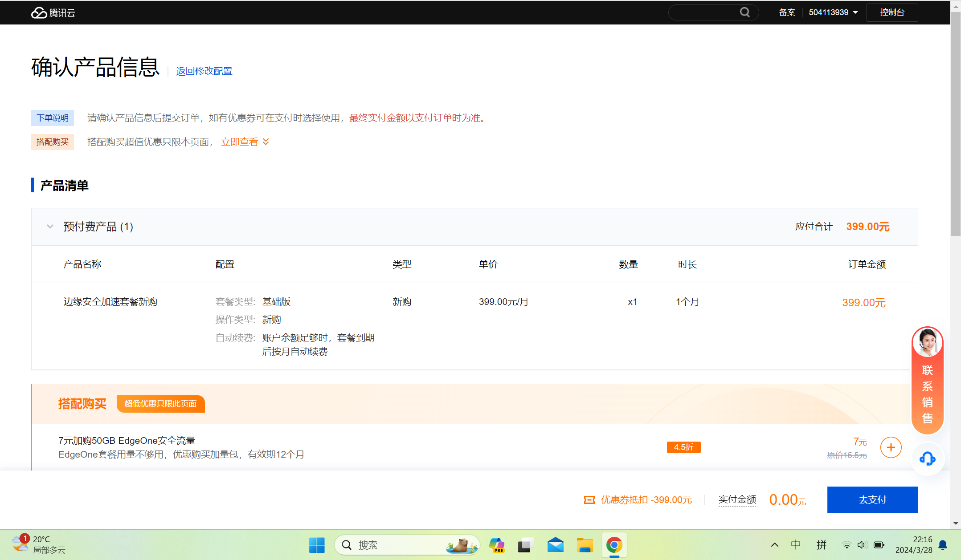Open the Wi-Fi network tray icon
Screen dimensions: 961x560
[x=846, y=545]
